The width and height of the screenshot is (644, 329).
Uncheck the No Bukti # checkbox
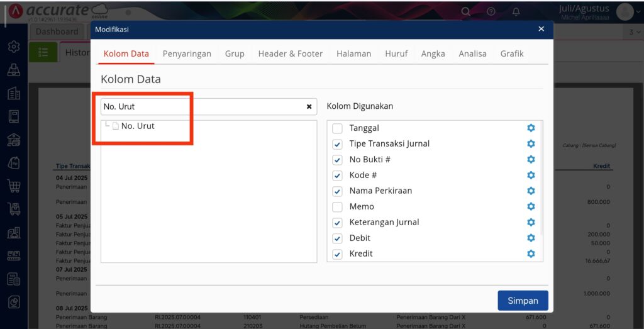(337, 160)
